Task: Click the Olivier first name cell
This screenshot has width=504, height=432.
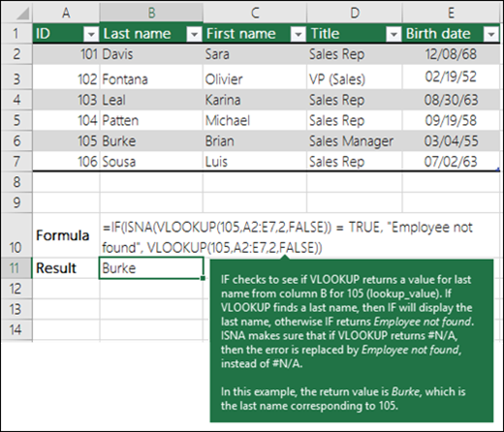Action: tap(255, 77)
